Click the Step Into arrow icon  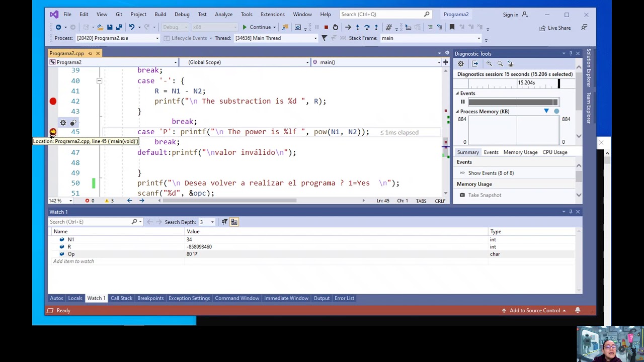click(x=357, y=27)
